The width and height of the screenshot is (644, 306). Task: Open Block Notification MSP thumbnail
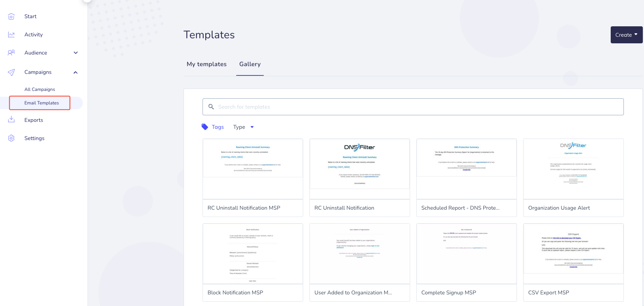(253, 254)
